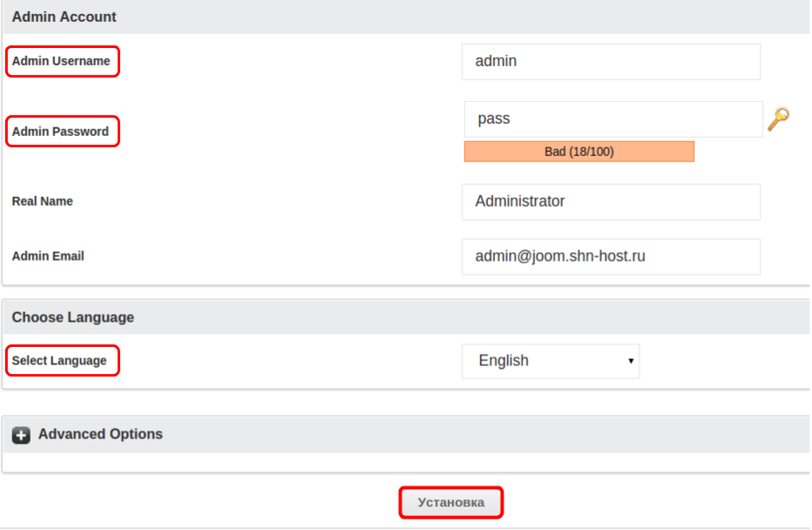
Task: Click empty panel body below Advanced Options
Action: tap(405, 462)
